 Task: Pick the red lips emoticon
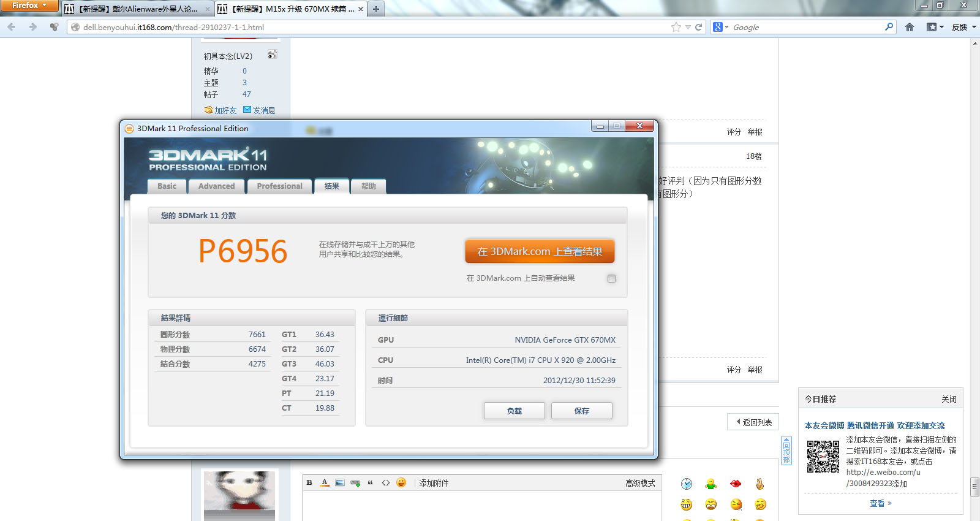pyautogui.click(x=736, y=484)
